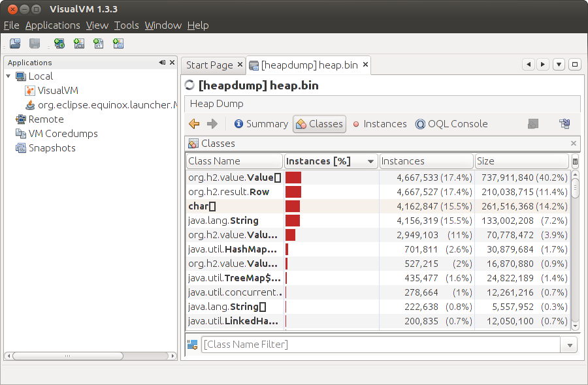The width and height of the screenshot is (588, 385).
Task: Open the Applications menu
Action: click(x=53, y=25)
